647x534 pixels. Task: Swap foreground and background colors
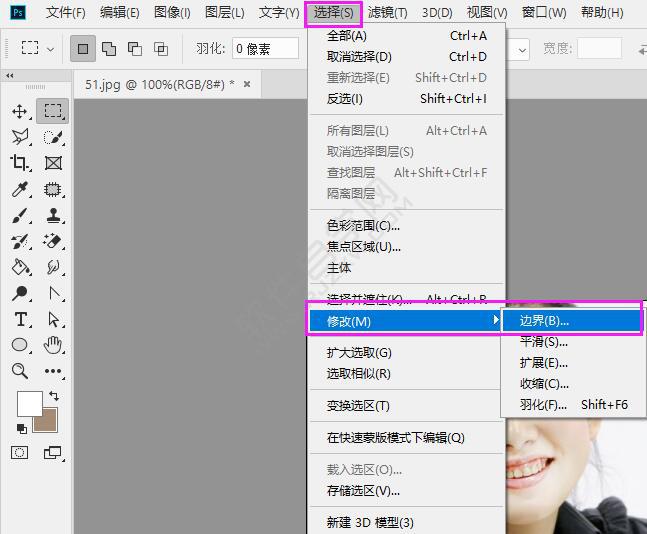click(54, 396)
